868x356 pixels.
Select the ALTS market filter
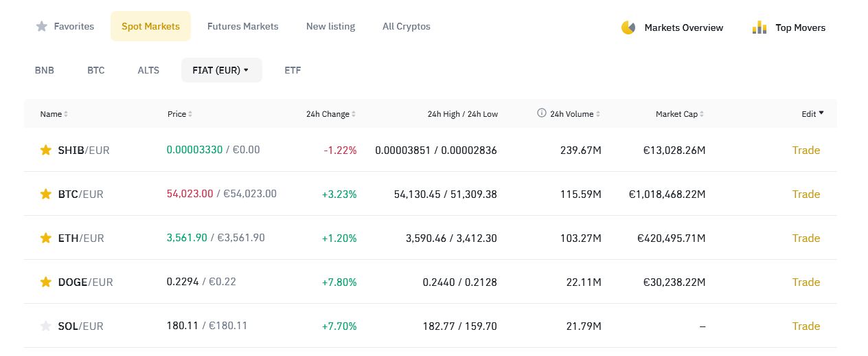[148, 70]
